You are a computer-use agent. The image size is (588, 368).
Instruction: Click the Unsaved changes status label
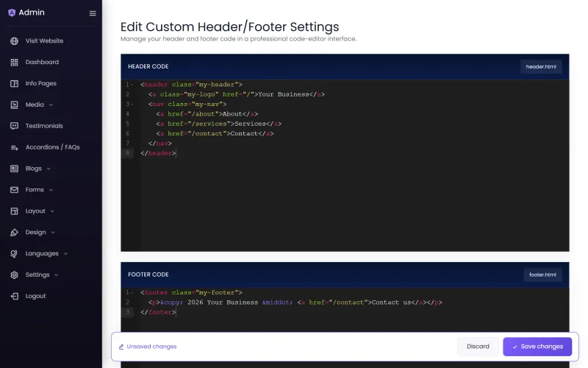pos(151,347)
